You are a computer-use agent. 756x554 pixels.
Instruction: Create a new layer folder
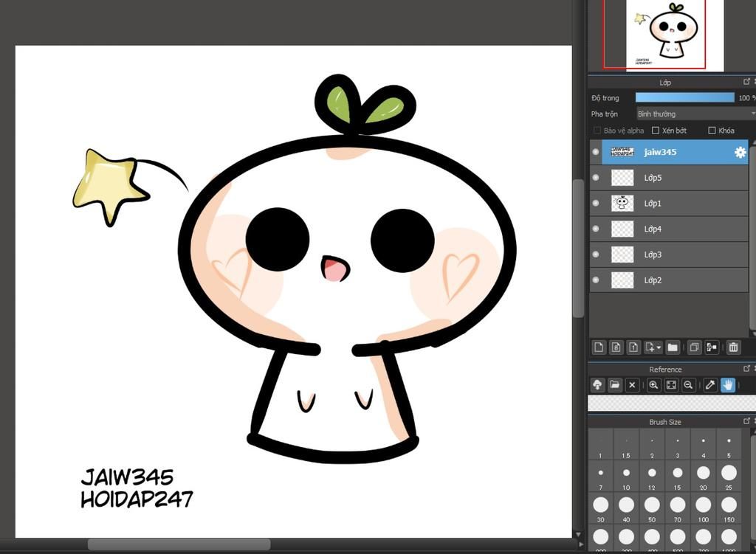[x=673, y=347]
